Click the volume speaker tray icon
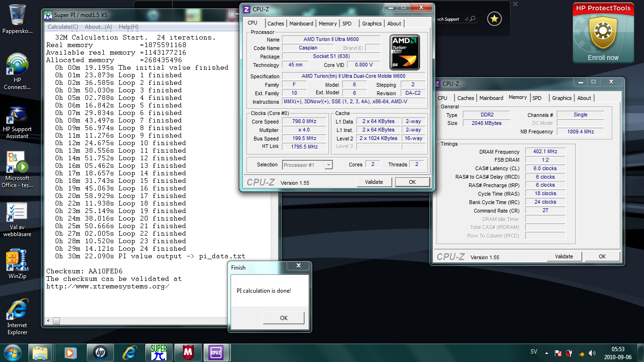The image size is (644, 362). tap(592, 353)
